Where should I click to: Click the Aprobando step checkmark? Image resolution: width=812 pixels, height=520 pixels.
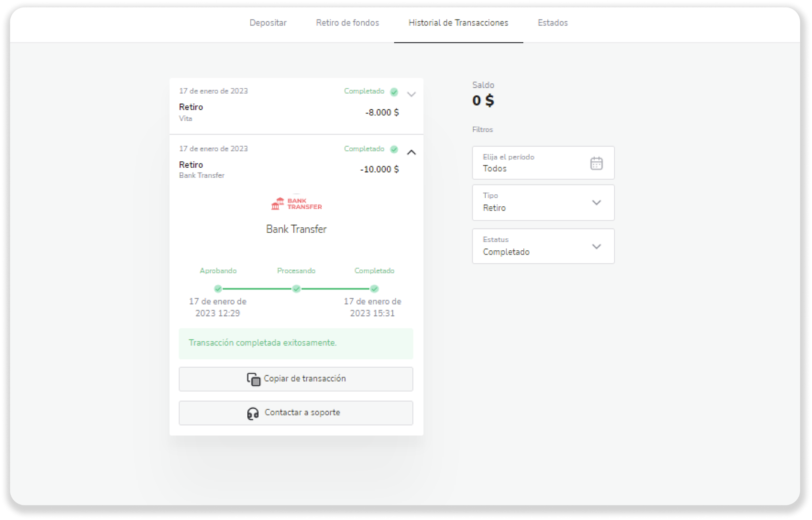tap(218, 289)
